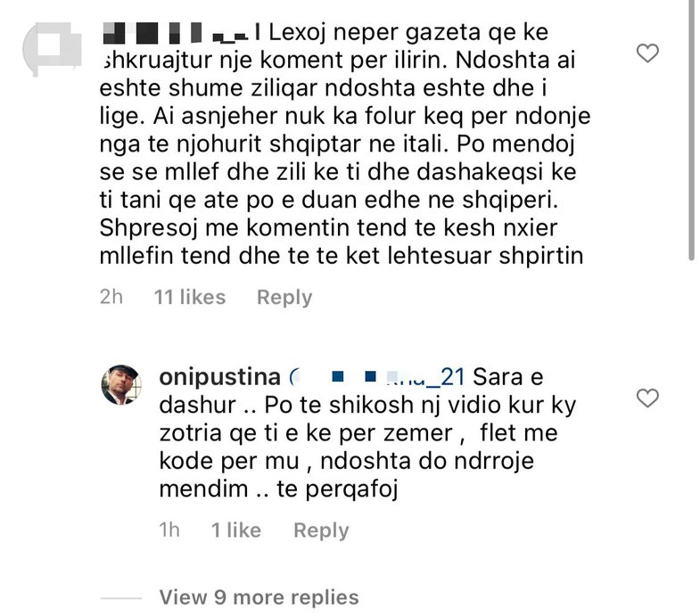Image resolution: width=700 pixels, height=616 pixels.
Task: Reply to onipustina's comment
Action: click(x=321, y=530)
